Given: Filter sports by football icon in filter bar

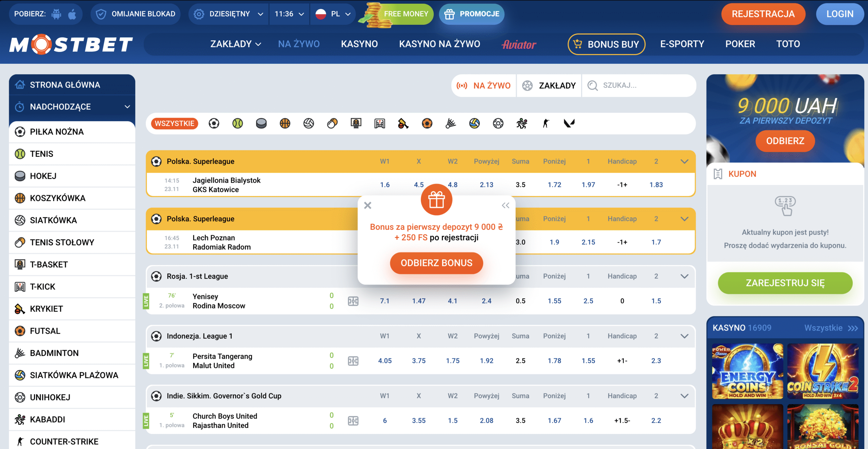Looking at the screenshot, I should point(214,123).
